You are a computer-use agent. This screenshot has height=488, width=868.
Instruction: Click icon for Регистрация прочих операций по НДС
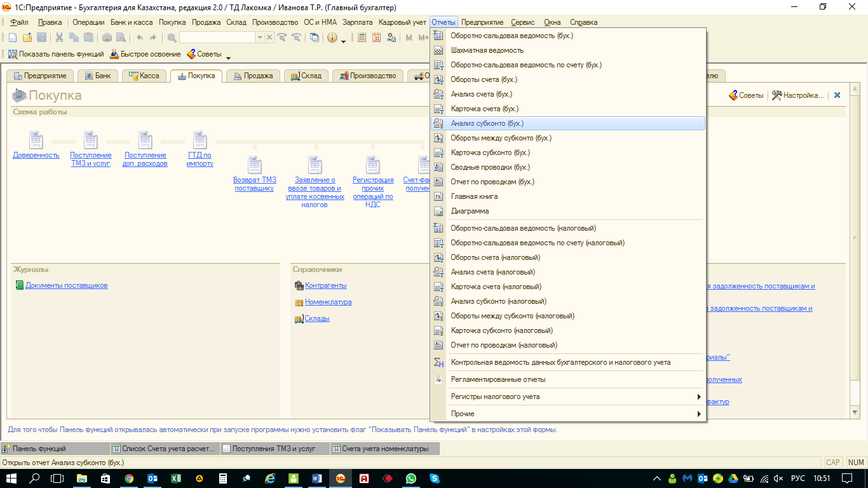point(373,165)
